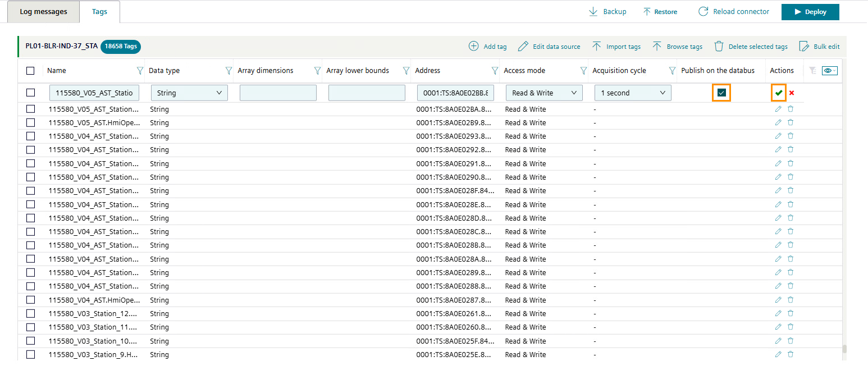Viewport: 868px width, 379px height.
Task: Click the Delete selected tags trash icon
Action: click(x=719, y=47)
